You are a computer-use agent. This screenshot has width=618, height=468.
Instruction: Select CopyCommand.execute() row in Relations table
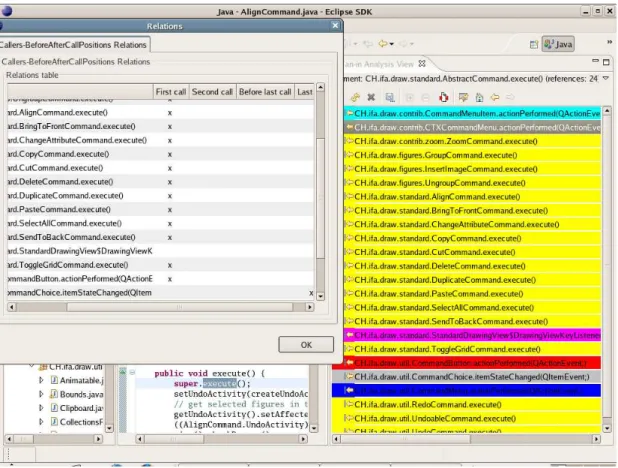click(161, 154)
